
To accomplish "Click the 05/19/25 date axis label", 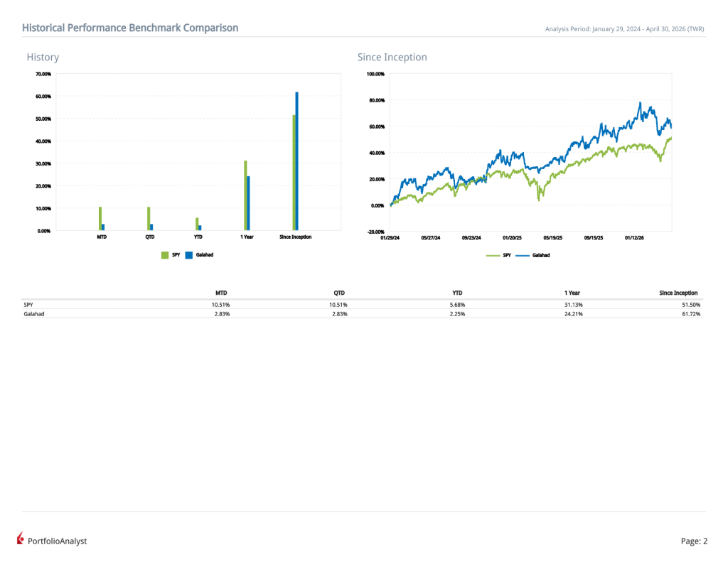I will point(553,237).
